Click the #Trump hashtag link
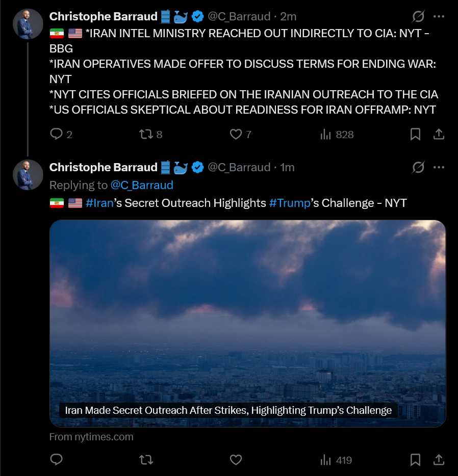Screen dimensions: 458x476 point(289,203)
